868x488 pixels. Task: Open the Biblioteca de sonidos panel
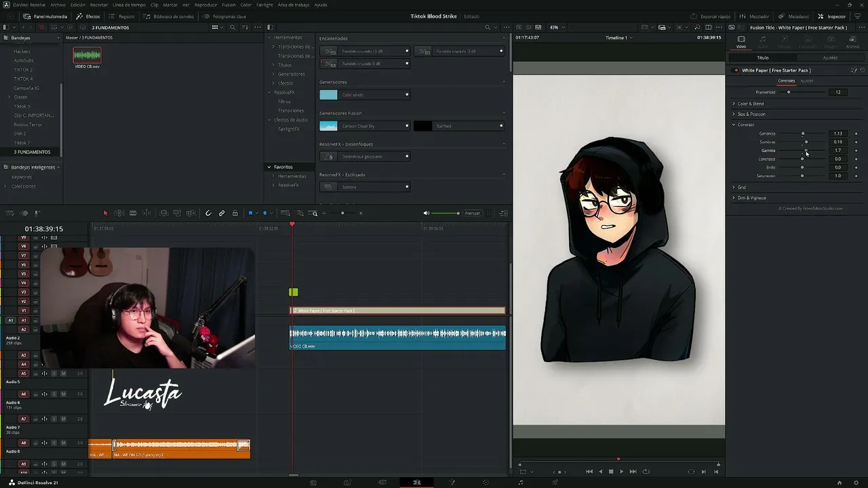(x=169, y=16)
